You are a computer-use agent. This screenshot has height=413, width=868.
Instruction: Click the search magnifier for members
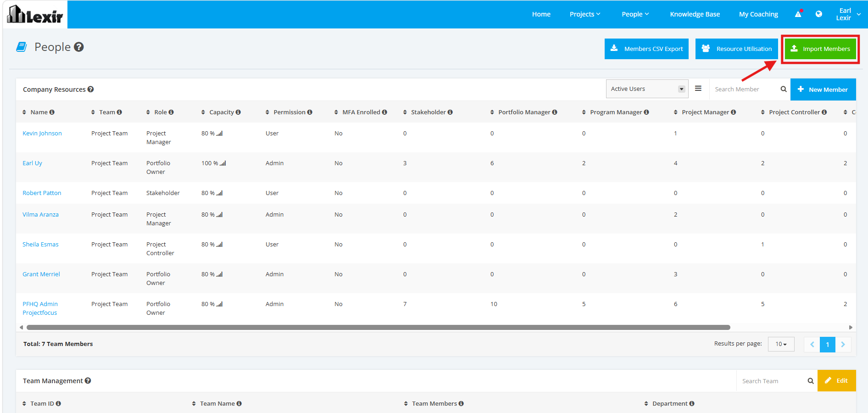point(784,89)
